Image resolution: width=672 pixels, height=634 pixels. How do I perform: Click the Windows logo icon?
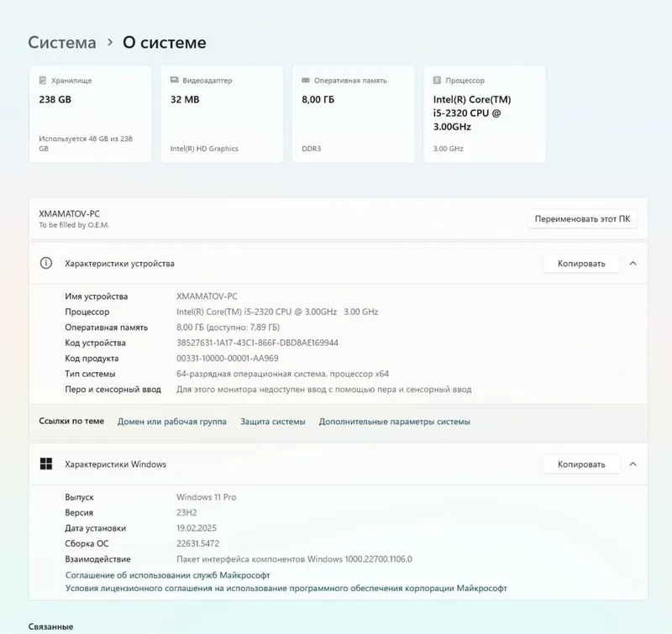(46, 464)
